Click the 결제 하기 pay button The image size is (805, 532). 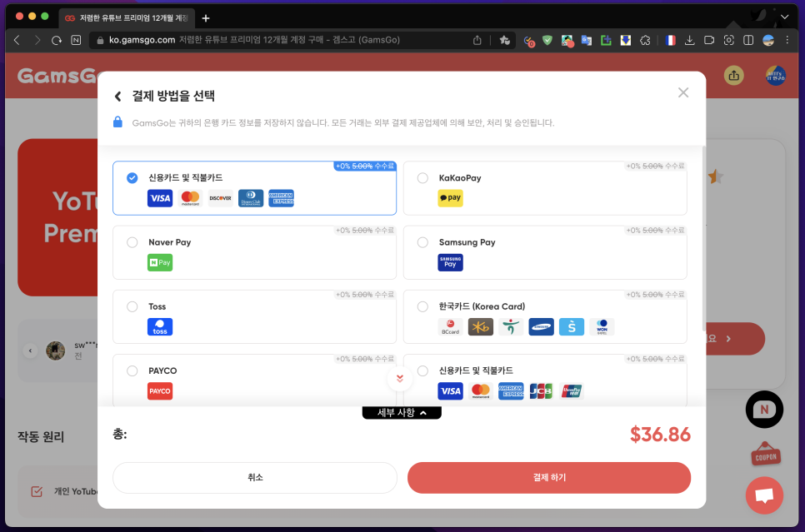tap(549, 478)
